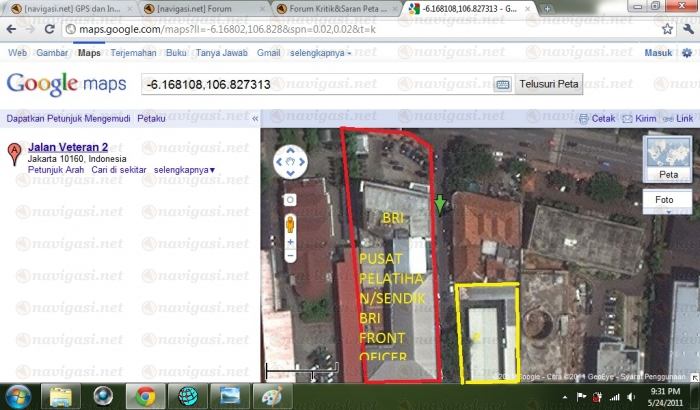Viewport: 700px width, 410px height.
Task: Click the green arrow marker on map
Action: point(440,206)
